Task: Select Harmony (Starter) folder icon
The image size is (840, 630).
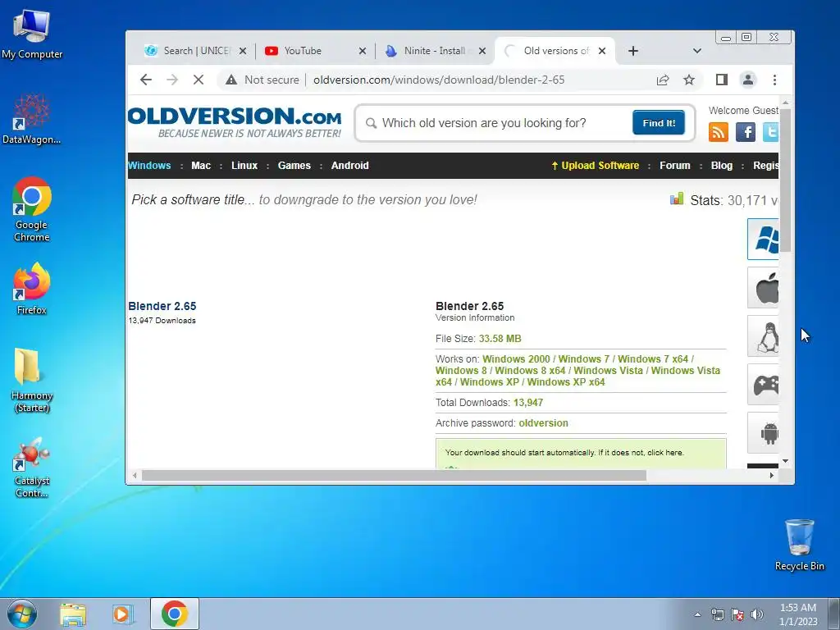Action: tap(32, 381)
